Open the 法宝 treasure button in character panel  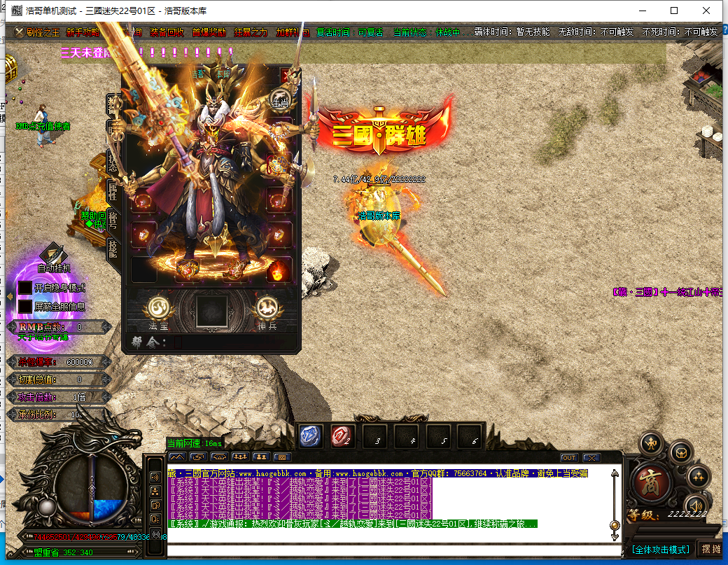(x=158, y=307)
